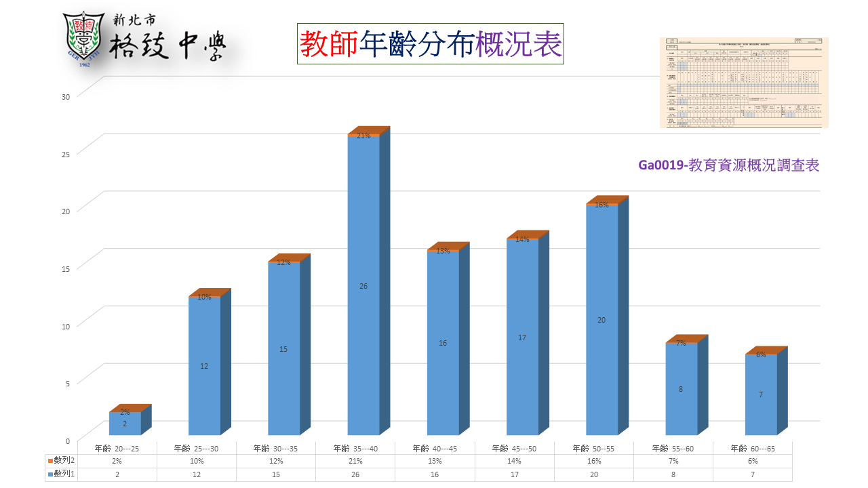This screenshot has width=868, height=488.
Task: Open the survey form thumbnail image
Action: (744, 83)
